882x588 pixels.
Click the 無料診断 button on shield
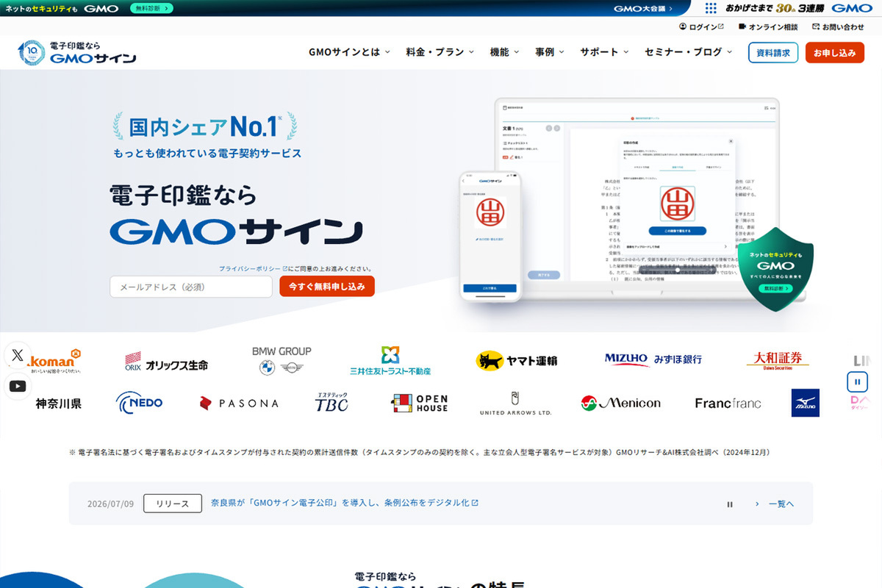775,288
